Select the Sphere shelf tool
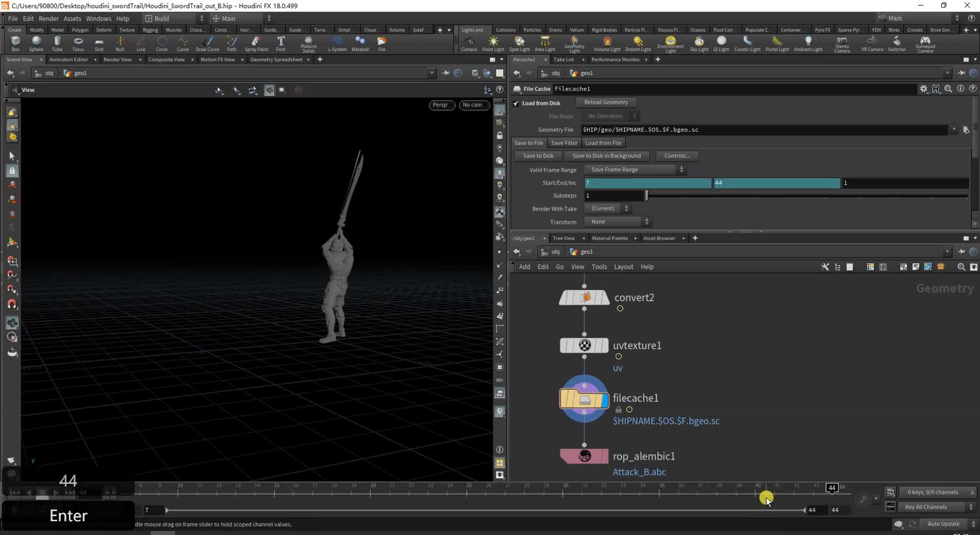Image resolution: width=980 pixels, height=535 pixels. tap(36, 43)
